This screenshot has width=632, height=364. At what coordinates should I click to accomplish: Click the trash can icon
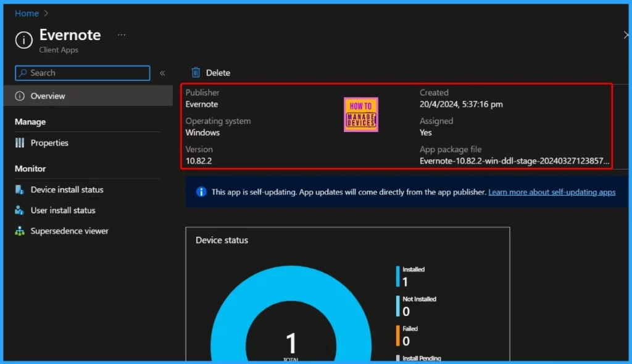(x=196, y=72)
